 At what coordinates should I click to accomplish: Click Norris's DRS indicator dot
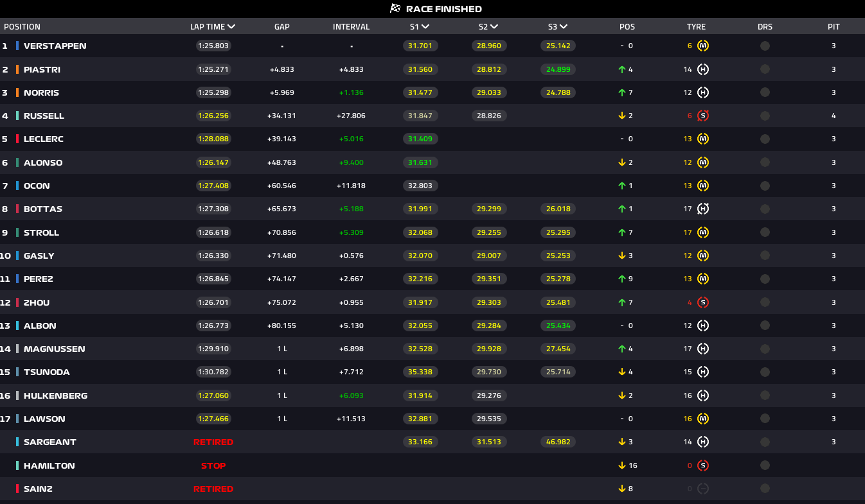click(x=765, y=92)
